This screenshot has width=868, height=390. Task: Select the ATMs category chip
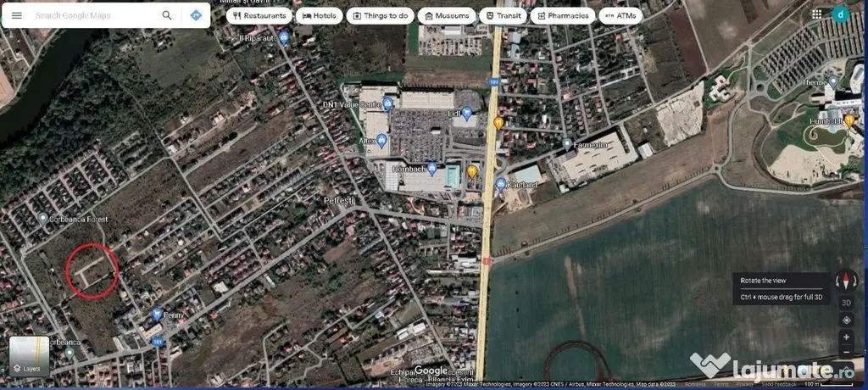620,15
